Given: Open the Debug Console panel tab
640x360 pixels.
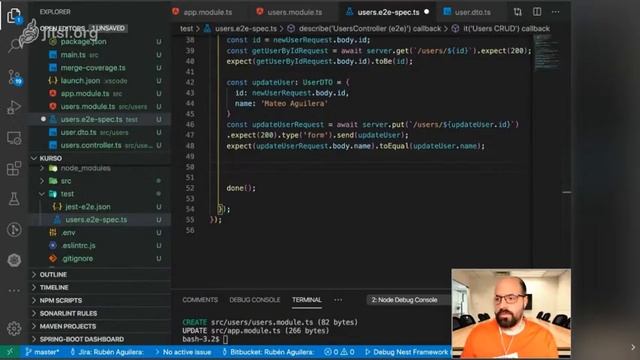Looking at the screenshot, I should pyautogui.click(x=255, y=300).
